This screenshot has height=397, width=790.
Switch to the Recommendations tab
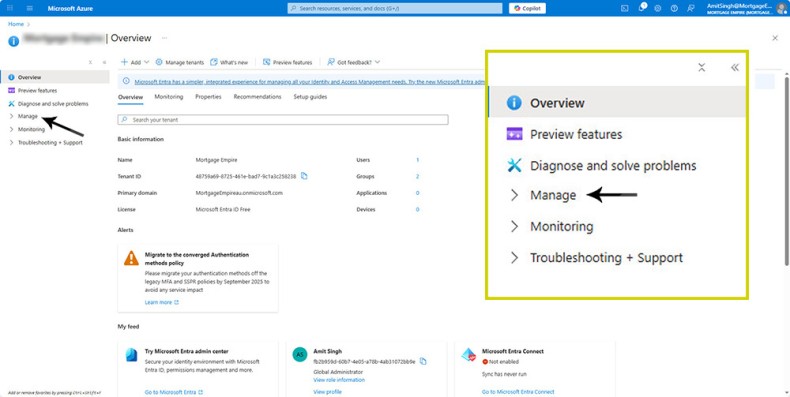(x=257, y=97)
